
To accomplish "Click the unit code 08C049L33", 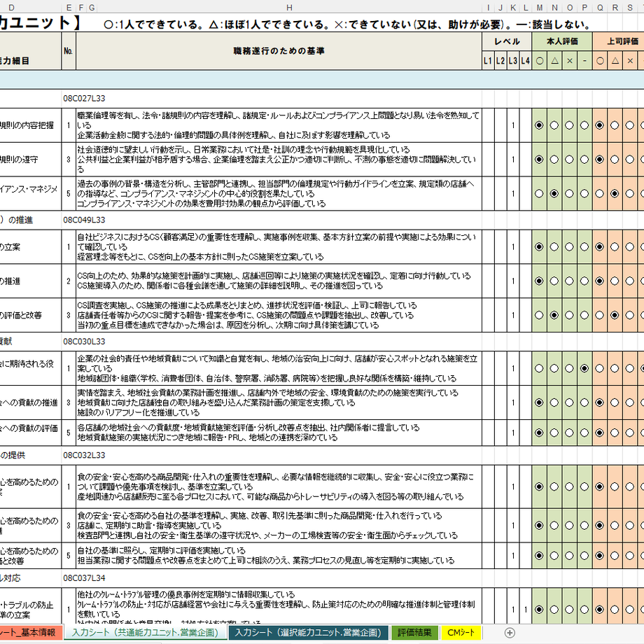I will click(x=84, y=220).
